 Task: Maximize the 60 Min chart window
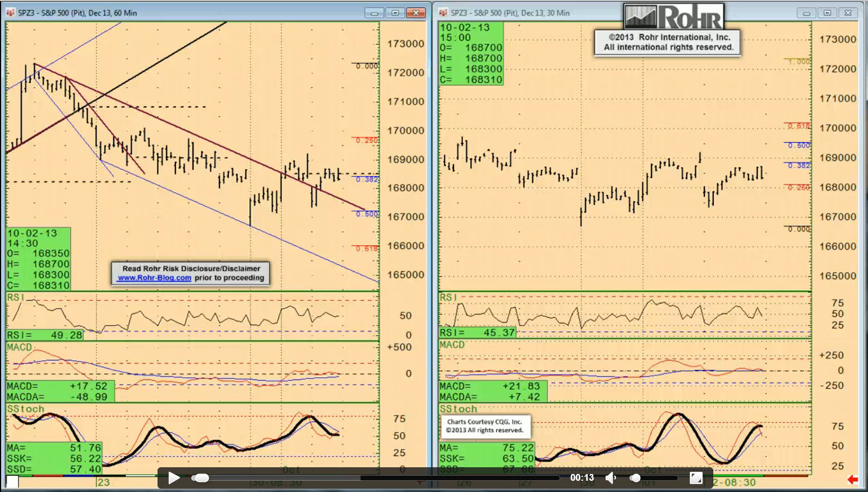coord(395,13)
